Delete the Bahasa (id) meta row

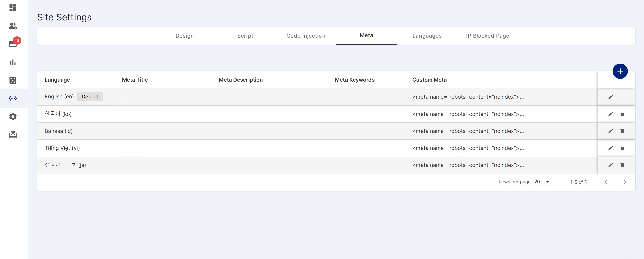click(622, 131)
